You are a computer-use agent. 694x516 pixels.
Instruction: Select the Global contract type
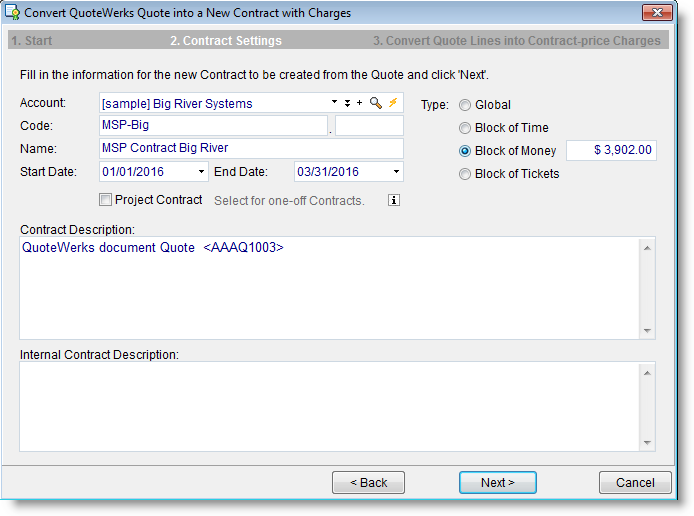coord(465,105)
